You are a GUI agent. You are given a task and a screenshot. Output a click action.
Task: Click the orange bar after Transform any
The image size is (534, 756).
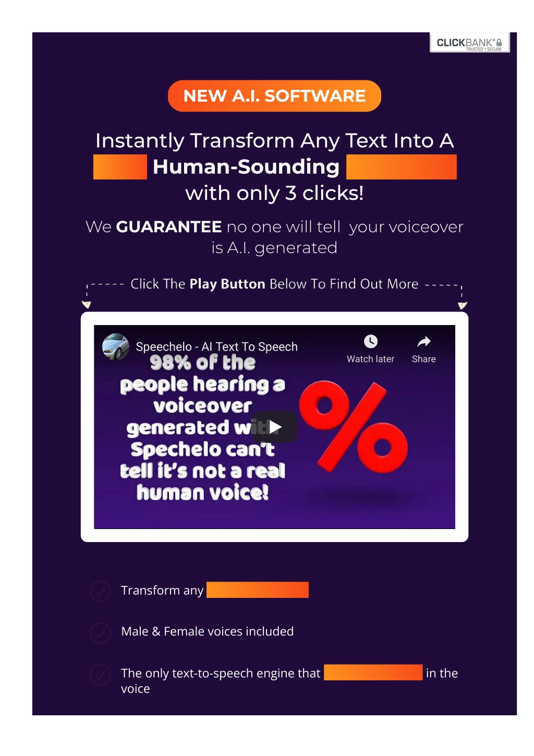258,590
